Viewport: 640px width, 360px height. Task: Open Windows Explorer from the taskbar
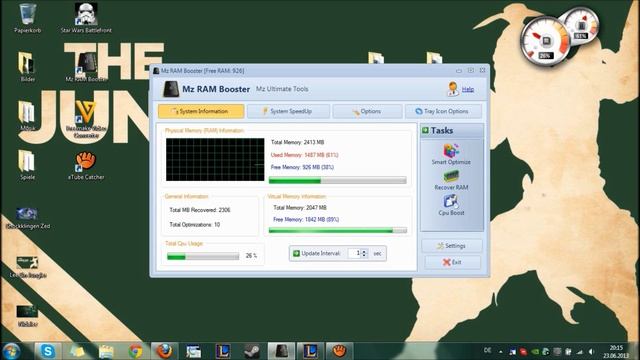tap(106, 351)
